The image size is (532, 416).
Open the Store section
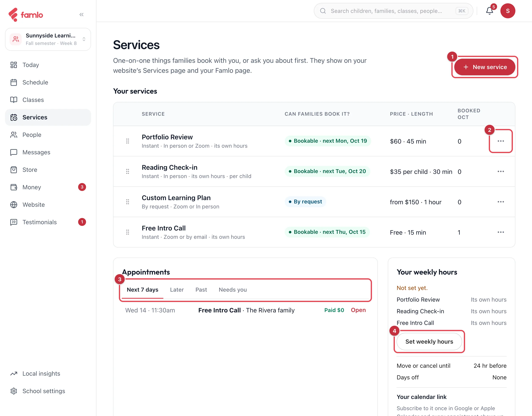click(48, 170)
